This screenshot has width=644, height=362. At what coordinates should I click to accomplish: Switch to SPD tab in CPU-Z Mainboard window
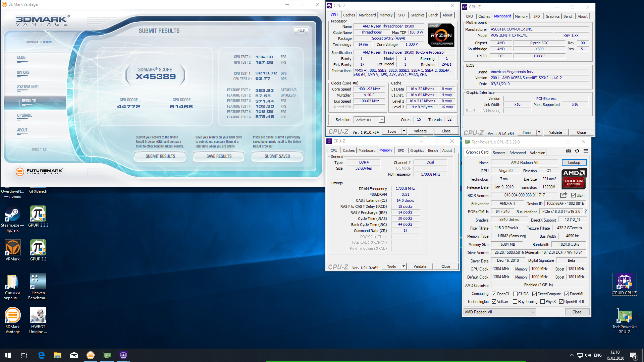point(537,16)
